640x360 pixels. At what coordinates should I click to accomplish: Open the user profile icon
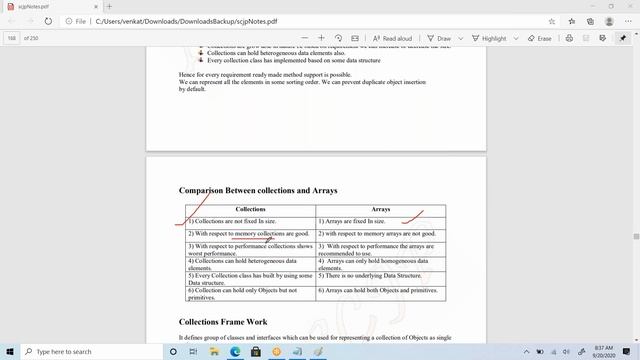[x=609, y=21]
